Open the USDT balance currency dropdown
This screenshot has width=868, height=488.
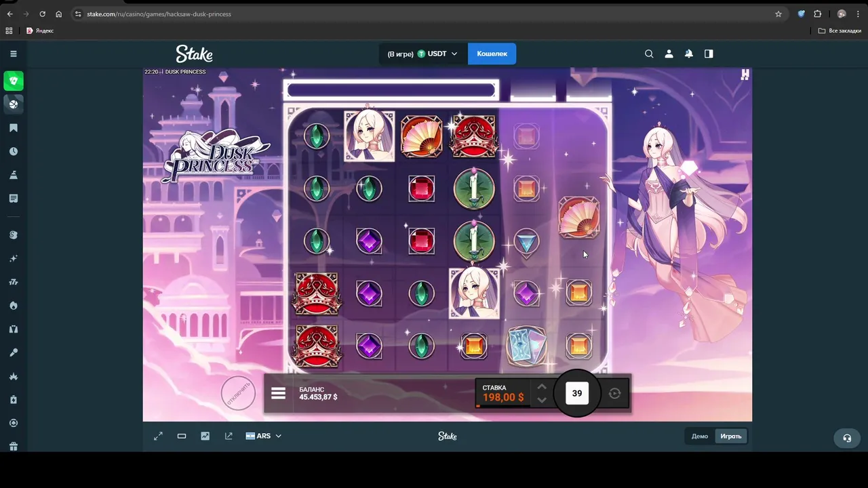423,54
